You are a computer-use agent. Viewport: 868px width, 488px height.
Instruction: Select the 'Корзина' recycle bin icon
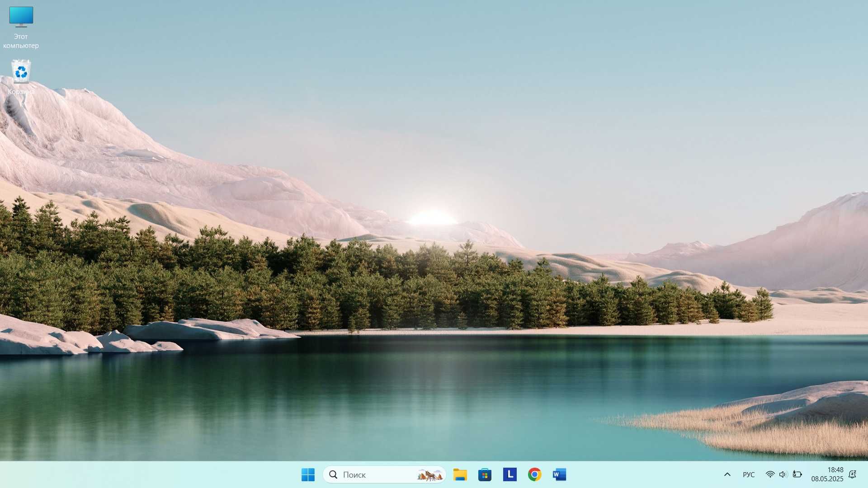click(x=21, y=77)
